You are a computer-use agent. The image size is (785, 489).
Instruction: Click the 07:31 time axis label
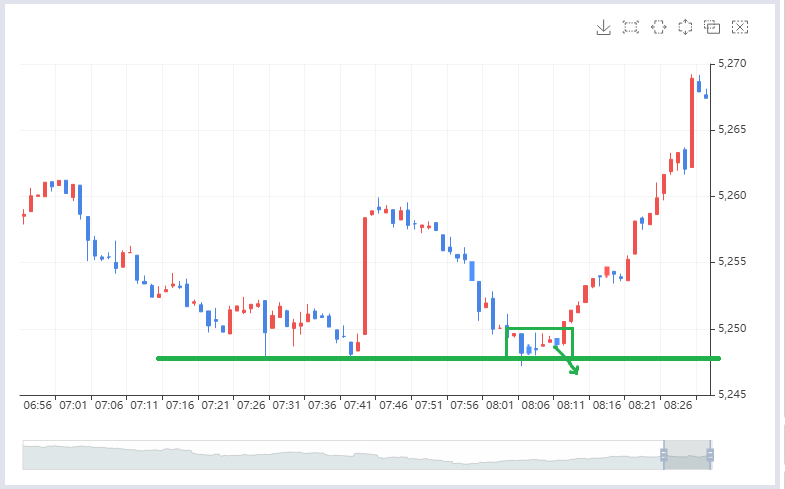[286, 405]
